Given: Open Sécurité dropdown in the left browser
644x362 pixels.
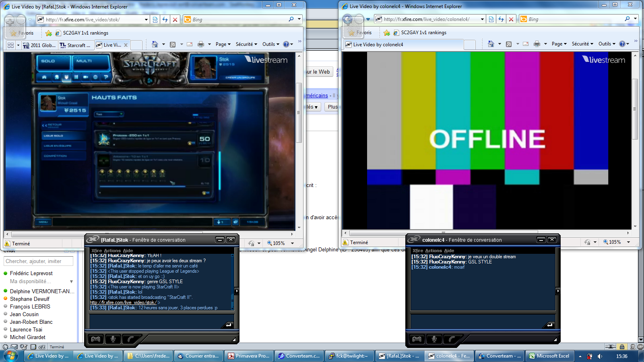Looking at the screenshot, I should [246, 44].
